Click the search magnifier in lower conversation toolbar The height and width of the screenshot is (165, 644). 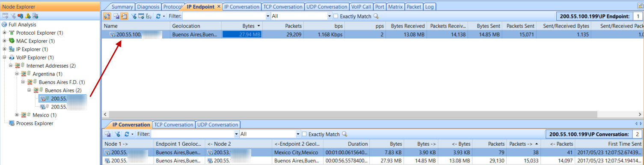344,134
